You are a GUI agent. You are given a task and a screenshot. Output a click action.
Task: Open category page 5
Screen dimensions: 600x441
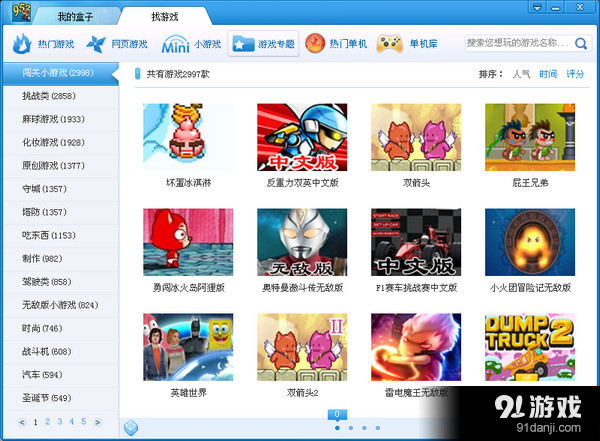[x=83, y=422]
